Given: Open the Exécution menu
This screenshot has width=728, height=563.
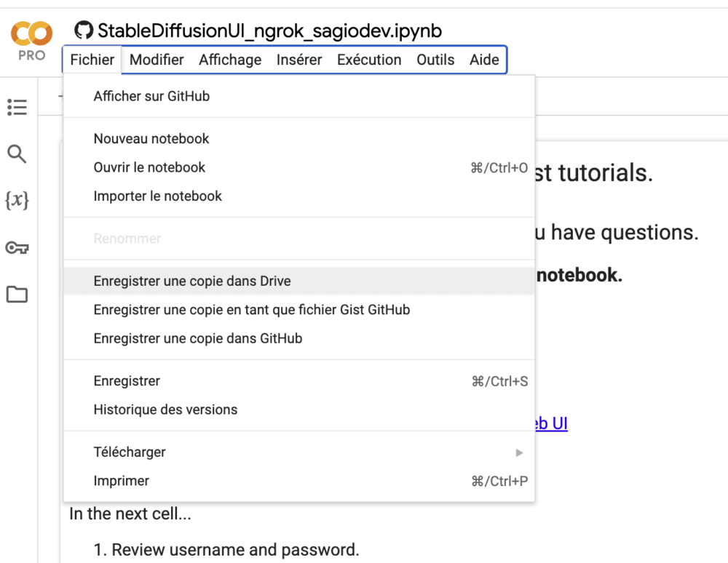Looking at the screenshot, I should coord(369,60).
